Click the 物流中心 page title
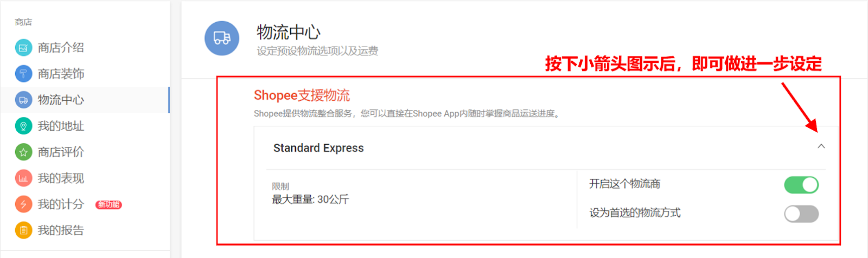 [x=289, y=33]
